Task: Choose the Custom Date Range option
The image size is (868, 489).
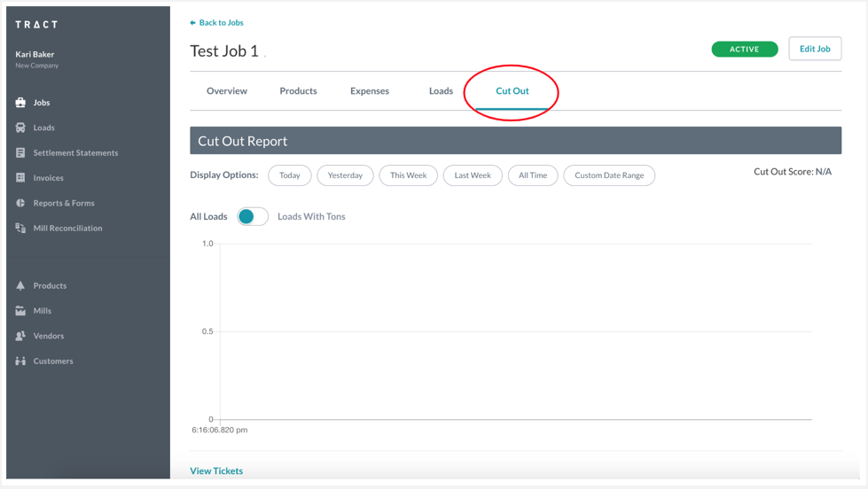Action: click(x=609, y=175)
